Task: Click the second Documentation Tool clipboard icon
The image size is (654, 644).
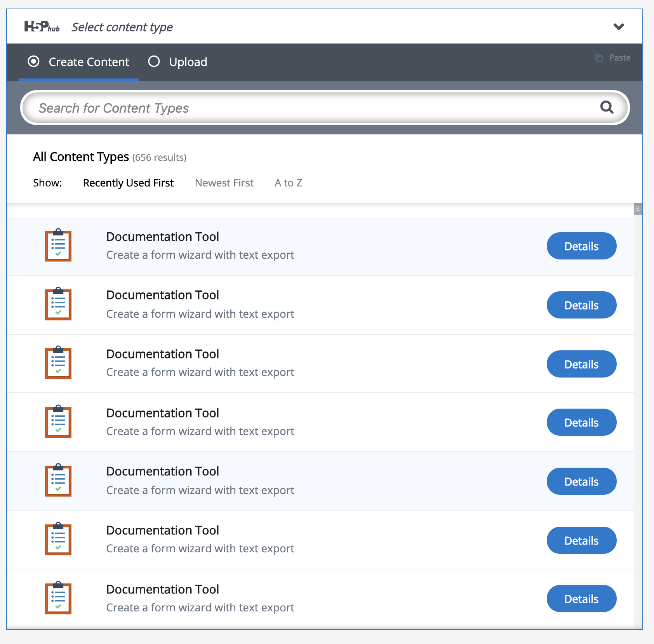Action: [x=58, y=304]
